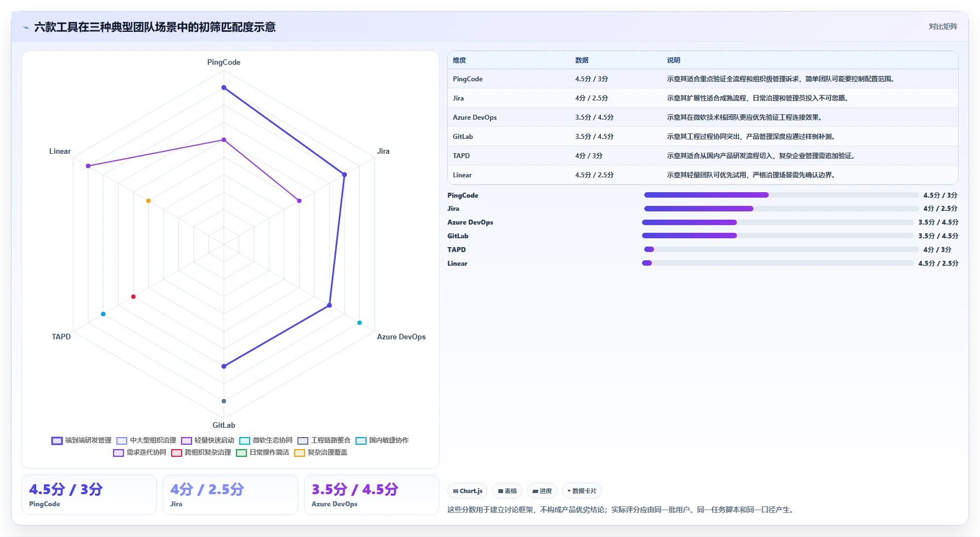Click the gray GitLab data point at radar bottom
The image size is (980, 537).
click(223, 401)
